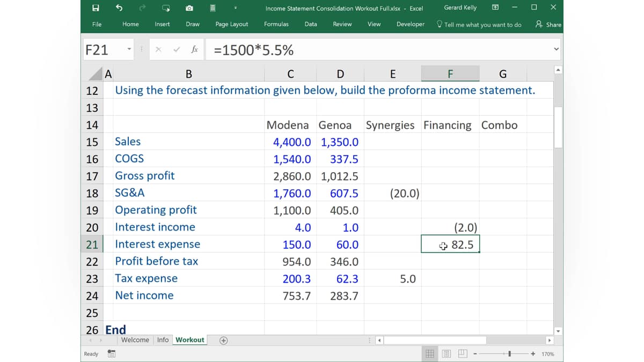Click the horizontal scrollbar thumb
This screenshot has height=362, width=644.
tap(435, 340)
